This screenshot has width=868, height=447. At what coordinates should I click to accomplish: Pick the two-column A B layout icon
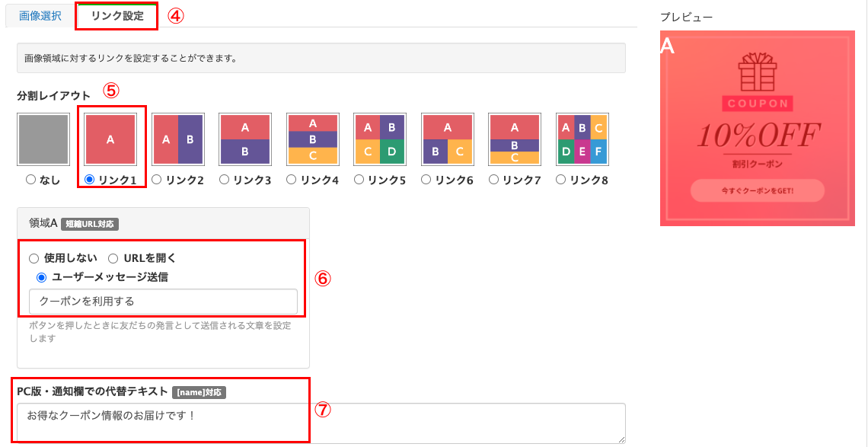(178, 139)
